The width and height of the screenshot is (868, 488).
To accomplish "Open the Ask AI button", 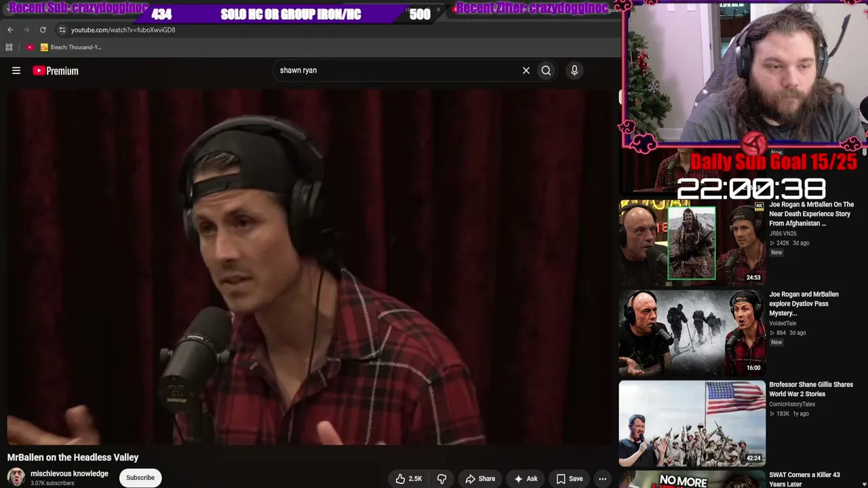I will tap(526, 479).
